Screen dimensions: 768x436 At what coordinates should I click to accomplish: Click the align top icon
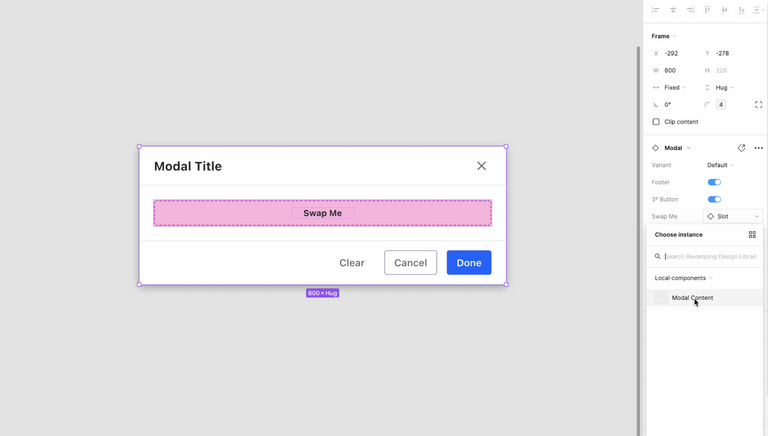pyautogui.click(x=707, y=10)
